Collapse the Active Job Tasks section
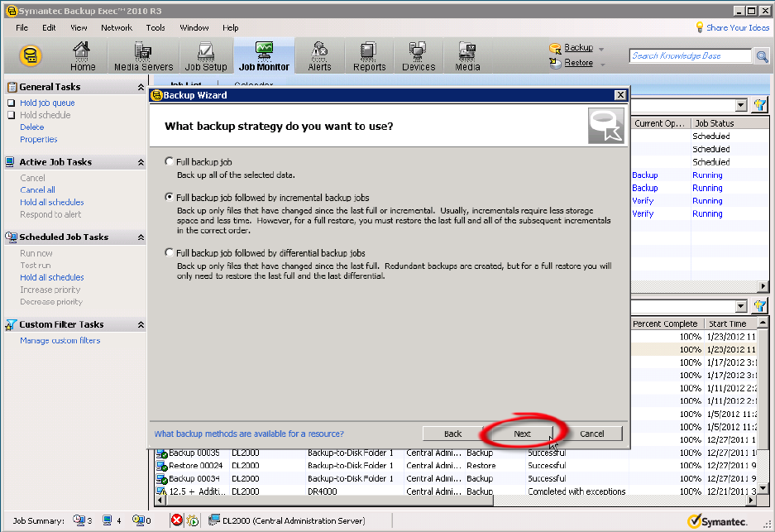 click(x=141, y=162)
